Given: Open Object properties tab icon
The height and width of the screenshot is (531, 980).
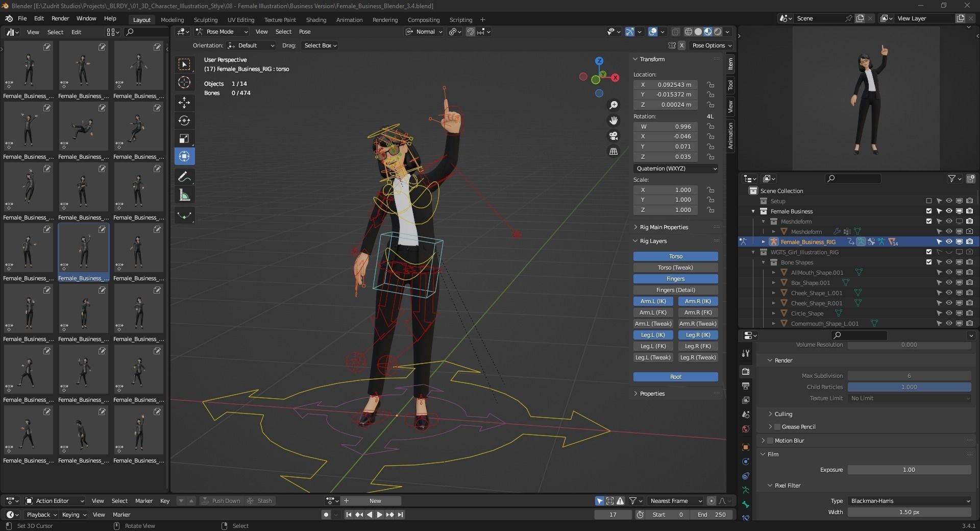Looking at the screenshot, I should [x=746, y=447].
